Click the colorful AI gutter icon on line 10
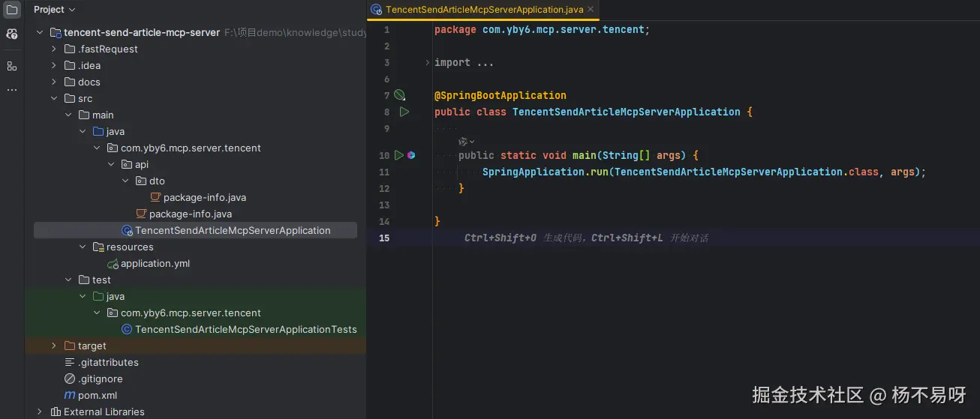The width and height of the screenshot is (980, 419). 411,155
